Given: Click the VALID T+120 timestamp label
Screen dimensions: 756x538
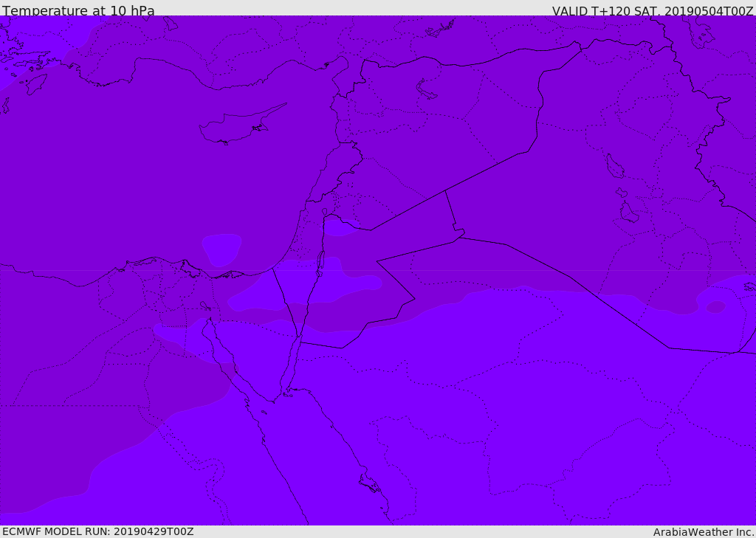Looking at the screenshot, I should click(653, 11).
